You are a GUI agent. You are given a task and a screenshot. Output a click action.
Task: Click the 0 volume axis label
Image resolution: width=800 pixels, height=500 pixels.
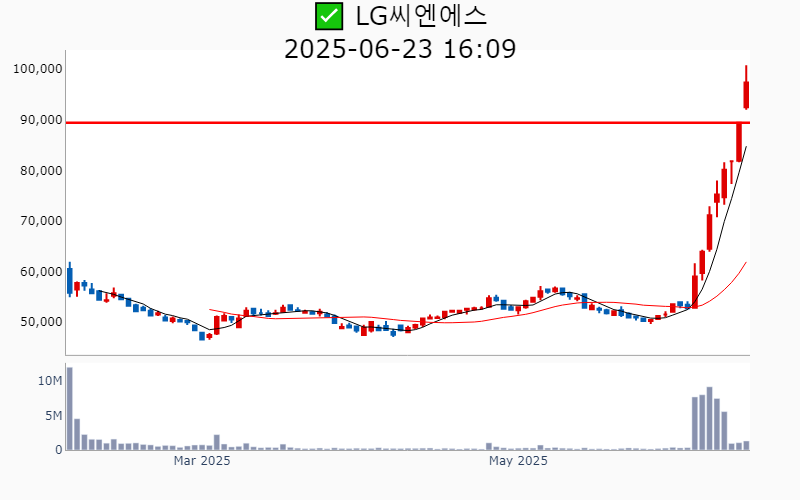(x=59, y=450)
